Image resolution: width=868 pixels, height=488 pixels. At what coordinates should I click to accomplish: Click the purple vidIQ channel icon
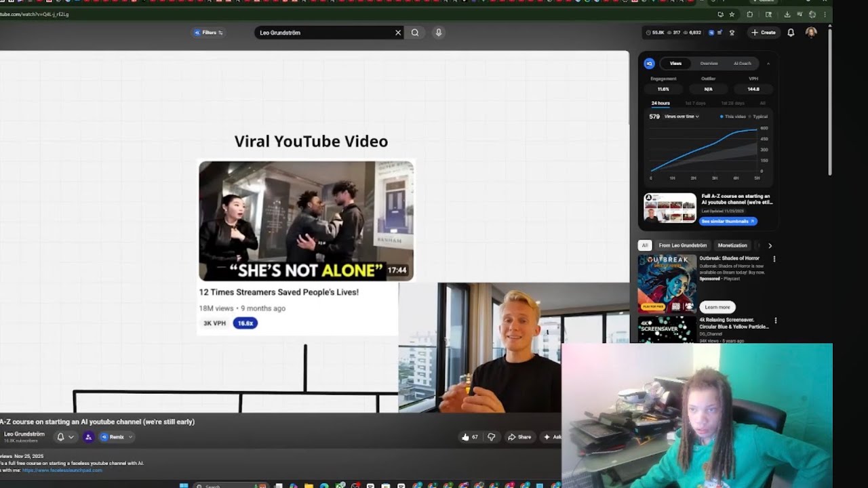click(x=88, y=437)
